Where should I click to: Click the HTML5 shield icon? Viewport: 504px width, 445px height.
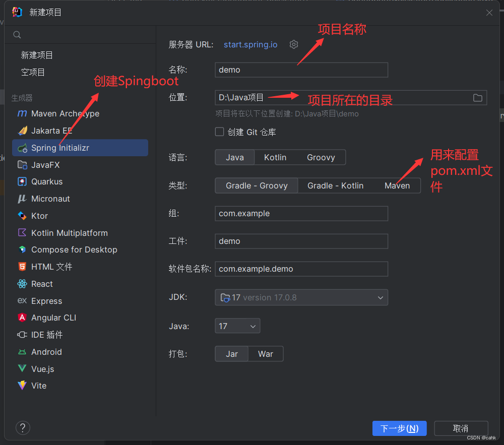pyautogui.click(x=22, y=267)
